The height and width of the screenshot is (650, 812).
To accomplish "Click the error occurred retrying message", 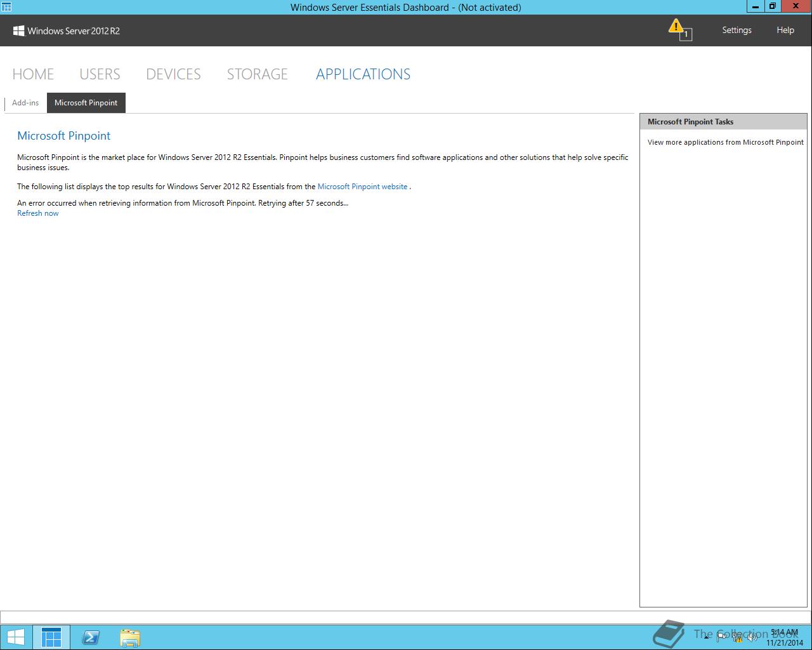I will coord(183,203).
